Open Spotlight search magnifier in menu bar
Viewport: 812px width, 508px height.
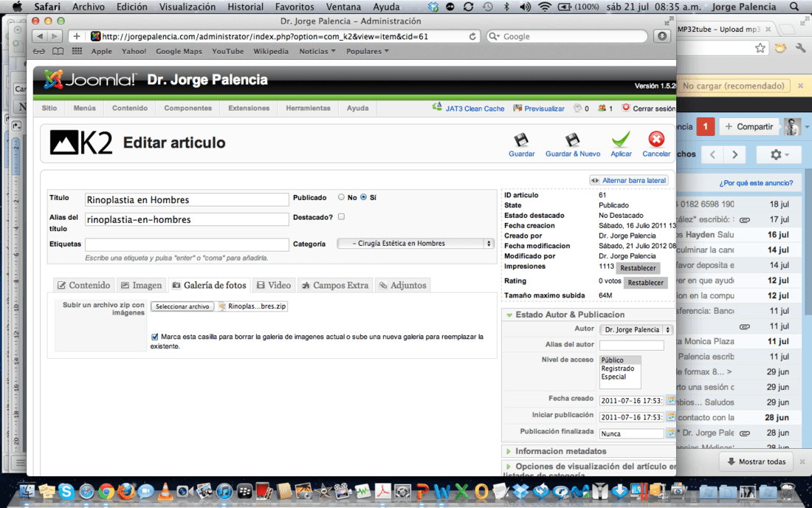click(x=794, y=7)
